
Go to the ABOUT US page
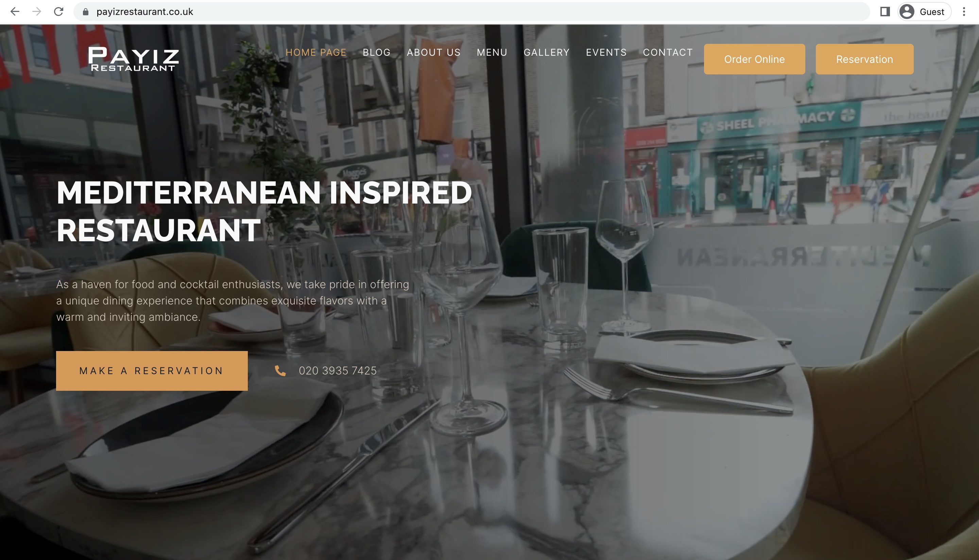pos(433,52)
